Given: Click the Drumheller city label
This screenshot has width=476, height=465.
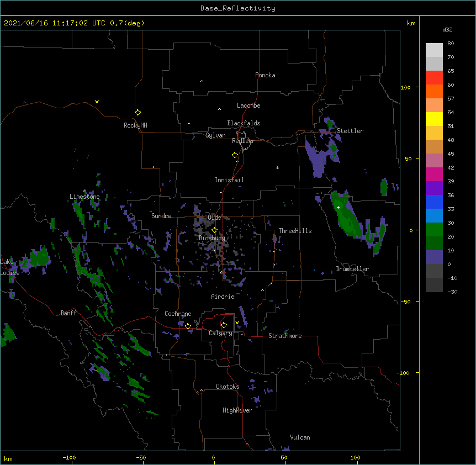Looking at the screenshot, I should pos(352,269).
